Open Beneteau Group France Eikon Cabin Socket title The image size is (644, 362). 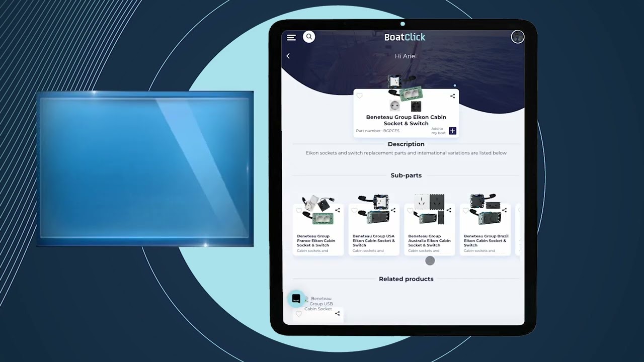coord(316,241)
